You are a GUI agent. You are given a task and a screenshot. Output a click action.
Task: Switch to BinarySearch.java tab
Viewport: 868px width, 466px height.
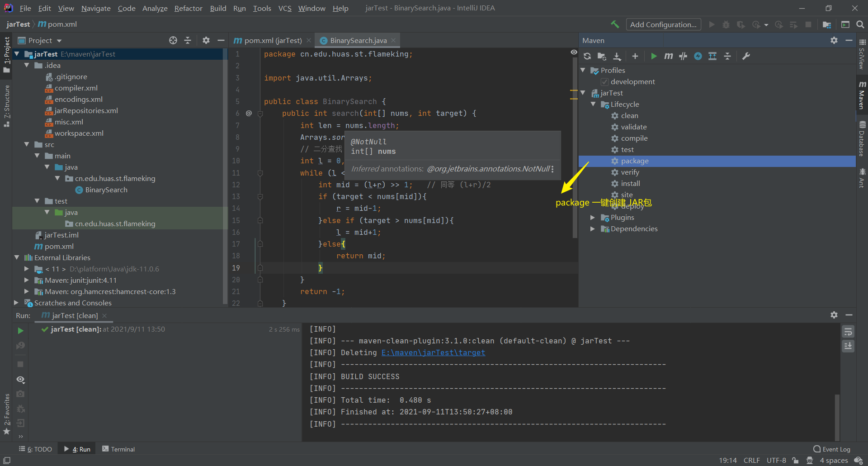(x=358, y=40)
